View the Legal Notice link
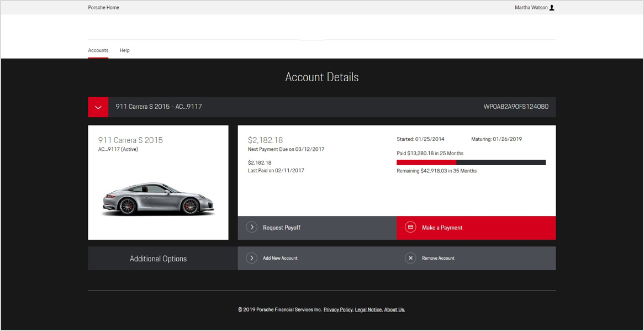Screen dimensions: 644x331 click(368, 310)
